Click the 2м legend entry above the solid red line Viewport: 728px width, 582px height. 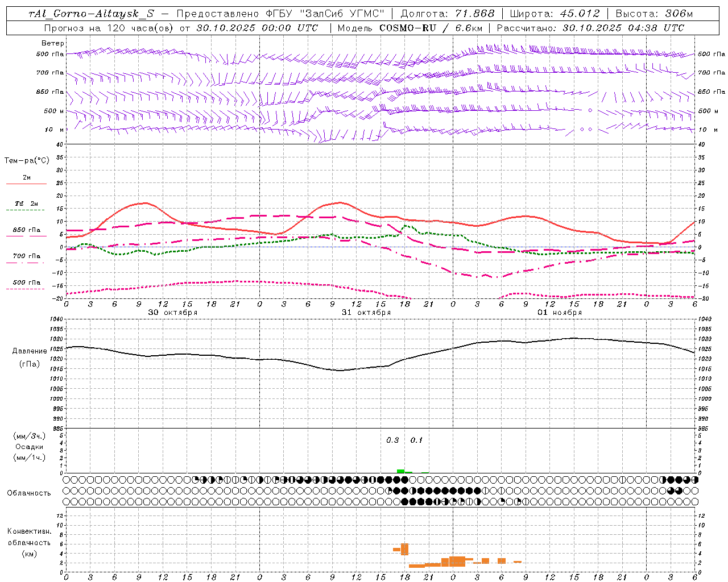(x=27, y=178)
